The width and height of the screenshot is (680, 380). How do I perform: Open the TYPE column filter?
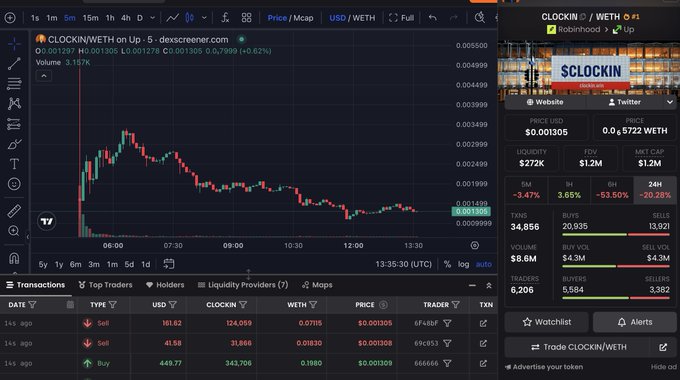(x=113, y=305)
